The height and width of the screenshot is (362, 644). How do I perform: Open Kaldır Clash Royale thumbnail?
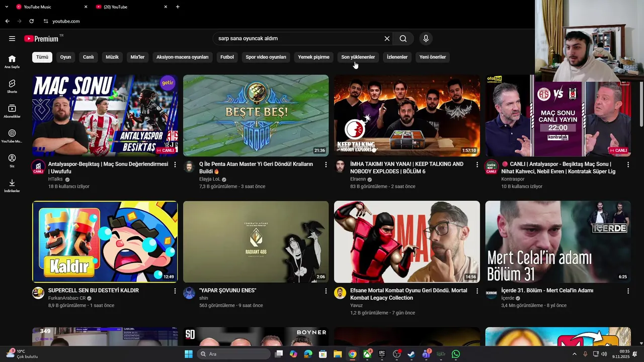105,242
